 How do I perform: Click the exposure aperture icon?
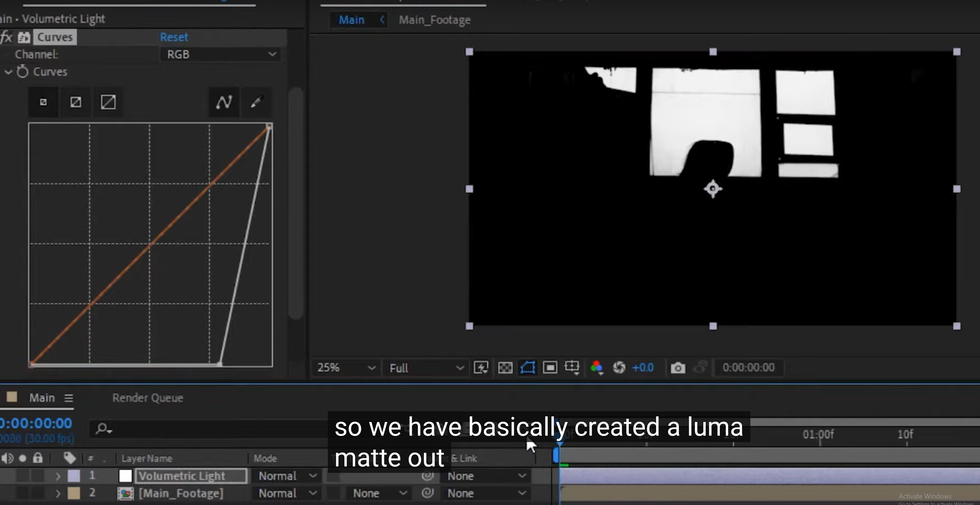click(619, 367)
